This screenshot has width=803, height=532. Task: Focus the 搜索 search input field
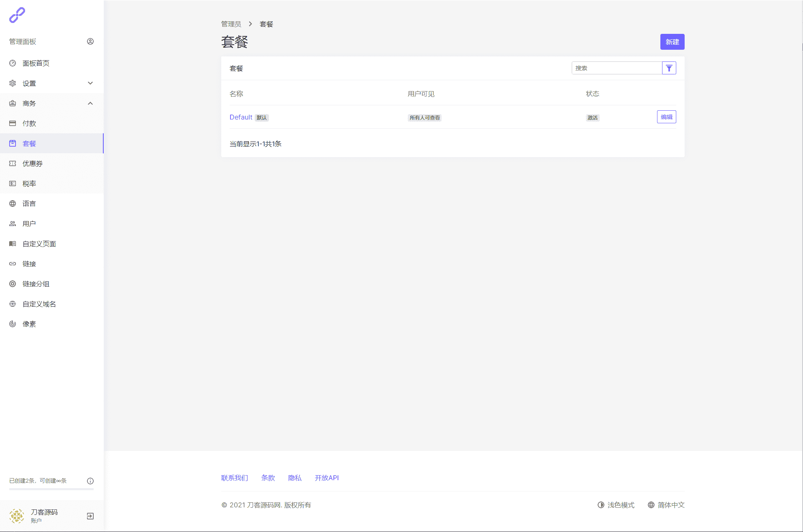tap(616, 68)
